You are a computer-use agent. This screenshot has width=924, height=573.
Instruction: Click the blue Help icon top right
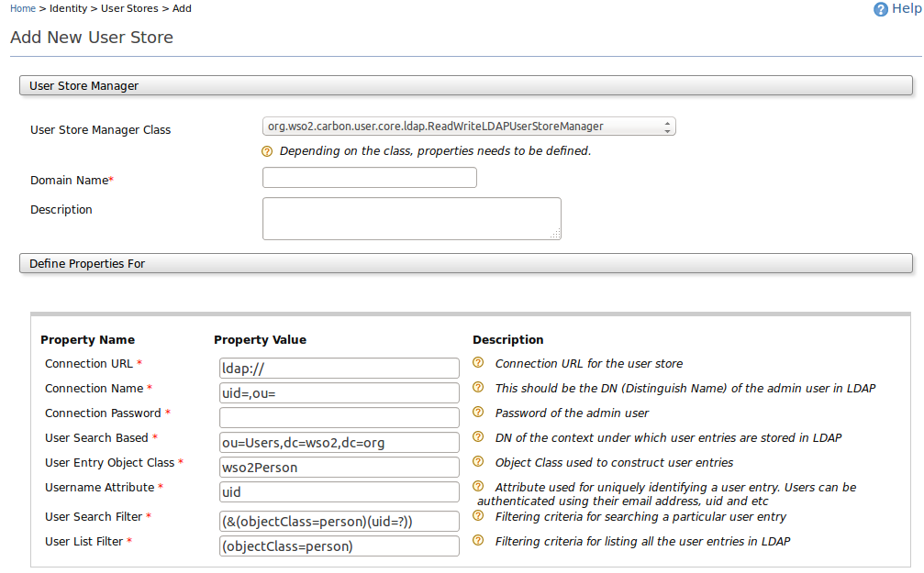point(882,8)
